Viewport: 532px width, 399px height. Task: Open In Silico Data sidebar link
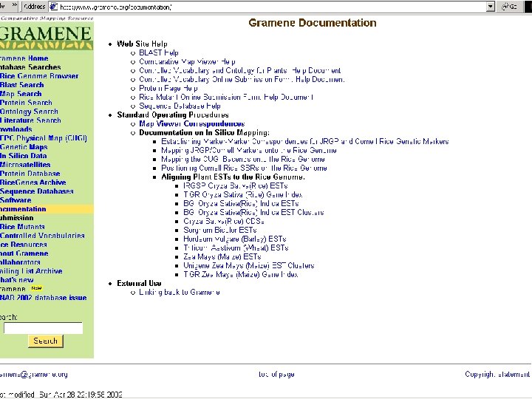click(x=24, y=156)
